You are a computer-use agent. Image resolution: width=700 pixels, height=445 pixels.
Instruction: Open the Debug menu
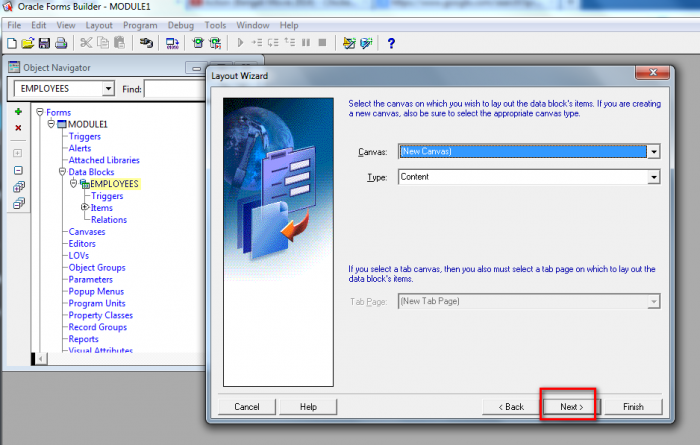coord(181,25)
